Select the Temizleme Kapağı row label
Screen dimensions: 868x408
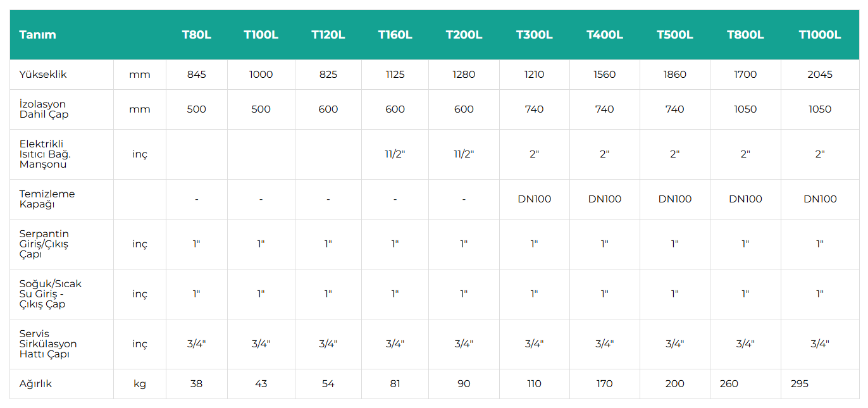[47, 199]
